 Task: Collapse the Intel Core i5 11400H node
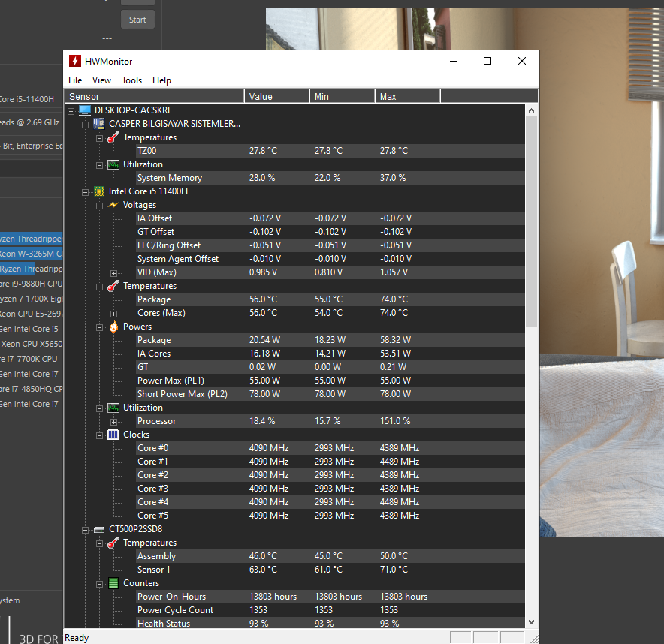point(85,192)
